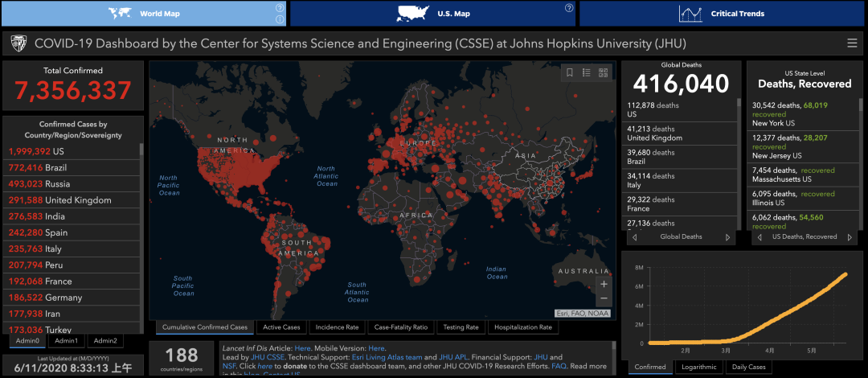Image resolution: width=868 pixels, height=378 pixels.
Task: Select the Testing Rate map tab
Action: [x=461, y=327]
